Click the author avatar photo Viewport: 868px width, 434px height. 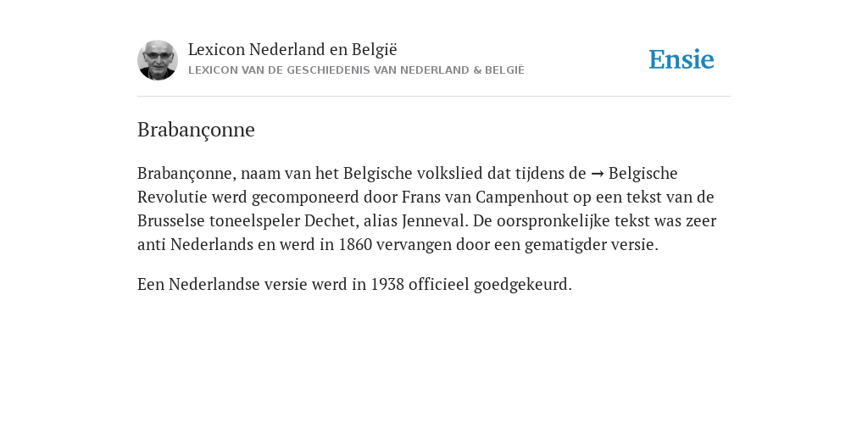158,60
